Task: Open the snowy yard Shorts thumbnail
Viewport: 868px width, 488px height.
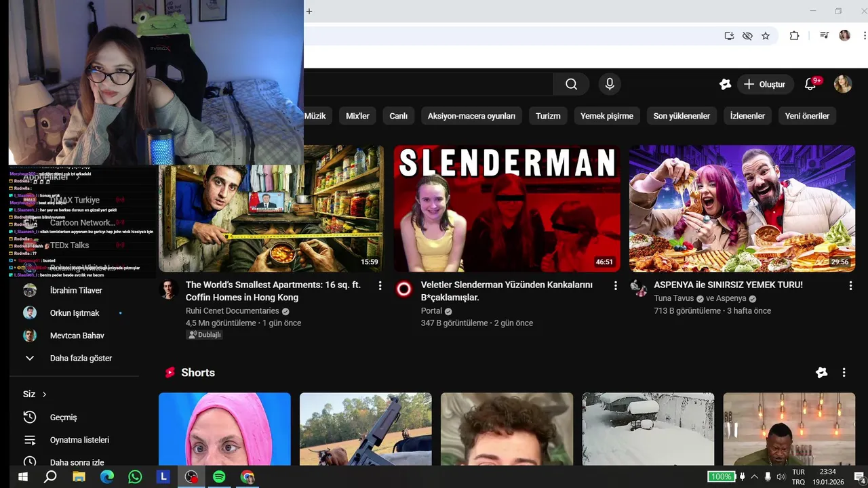Action: pos(648,429)
